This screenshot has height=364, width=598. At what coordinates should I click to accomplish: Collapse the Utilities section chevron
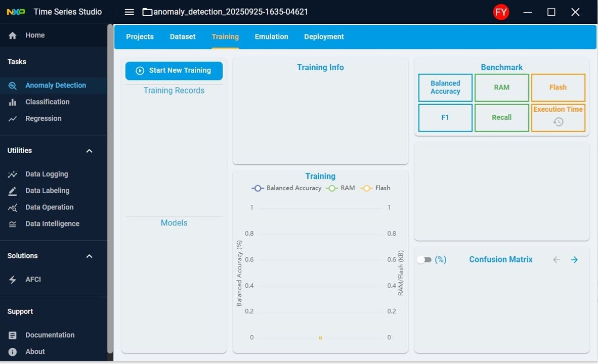[x=89, y=151]
